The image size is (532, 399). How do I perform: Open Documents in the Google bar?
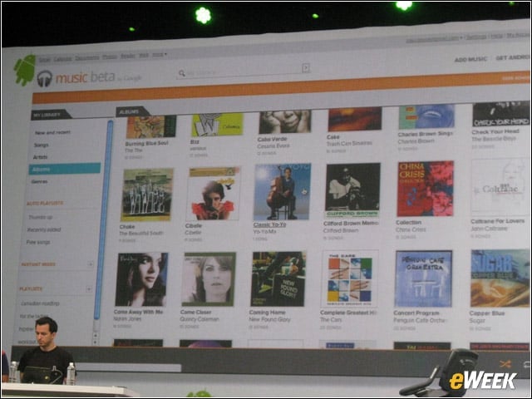coord(86,57)
